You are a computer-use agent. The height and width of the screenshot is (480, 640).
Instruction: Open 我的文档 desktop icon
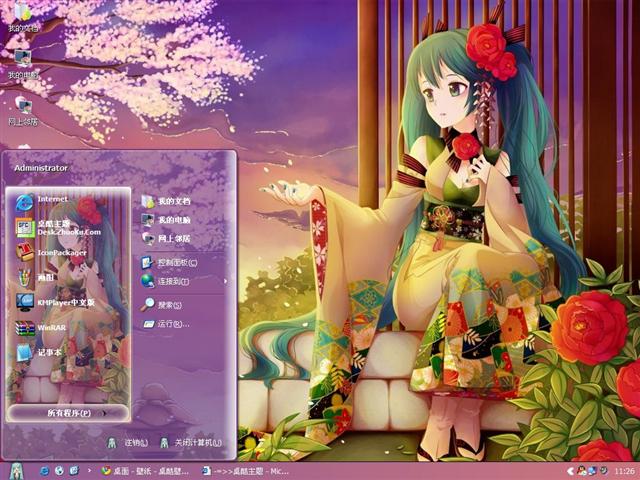point(22,16)
